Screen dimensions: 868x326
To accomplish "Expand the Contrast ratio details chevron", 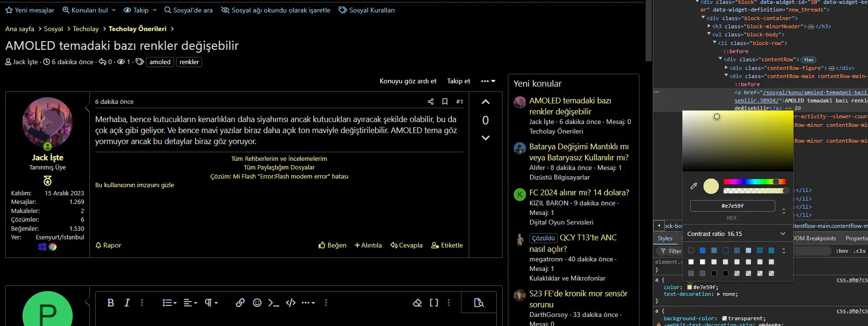I will tap(783, 234).
